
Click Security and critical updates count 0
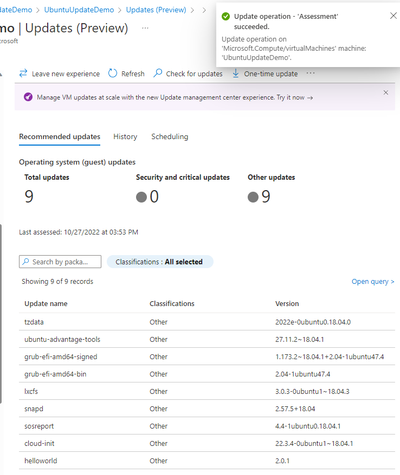154,196
